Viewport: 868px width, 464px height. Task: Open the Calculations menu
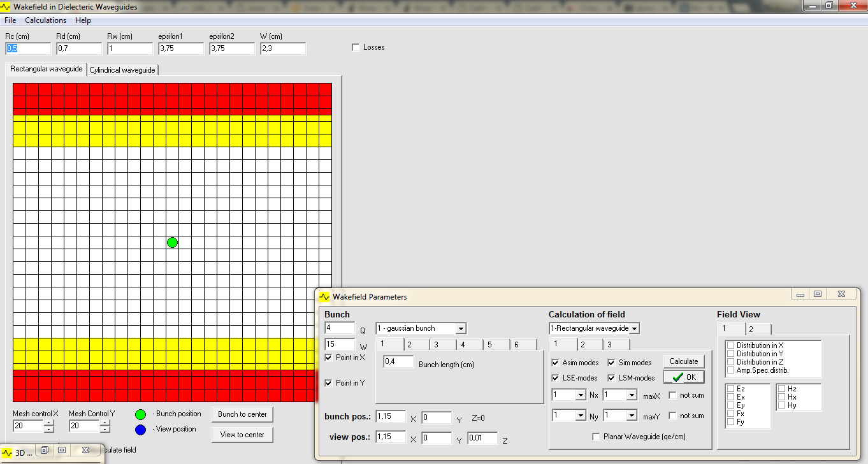pyautogui.click(x=45, y=20)
